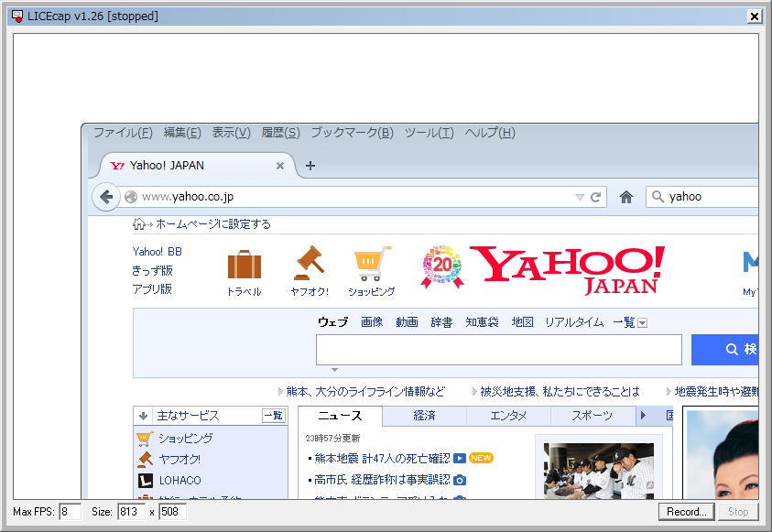The width and height of the screenshot is (772, 532).
Task: Switch to the ニュース tab
Action: point(341,416)
